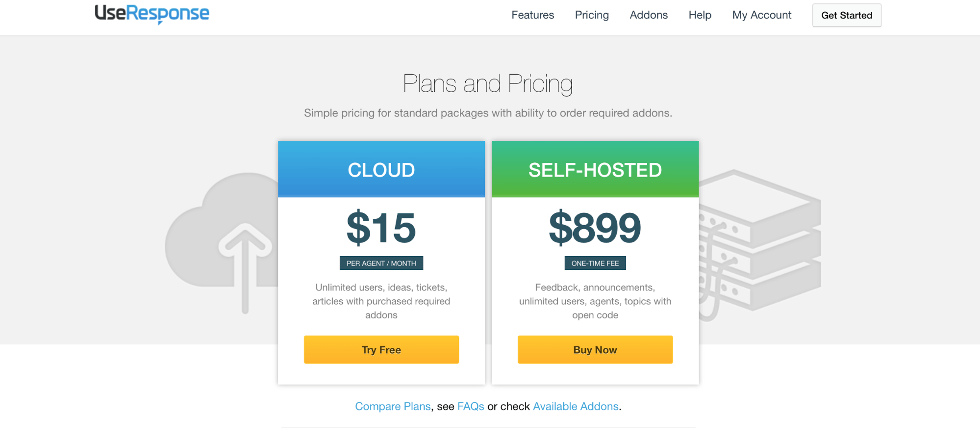Click the UseResponse logo
980x443 pixels.
151,14
